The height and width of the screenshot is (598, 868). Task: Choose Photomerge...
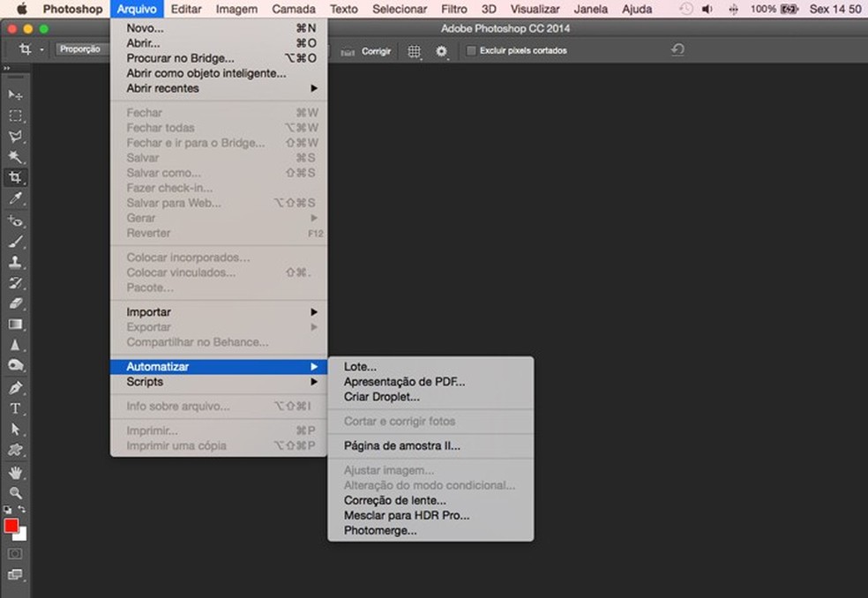(430, 530)
